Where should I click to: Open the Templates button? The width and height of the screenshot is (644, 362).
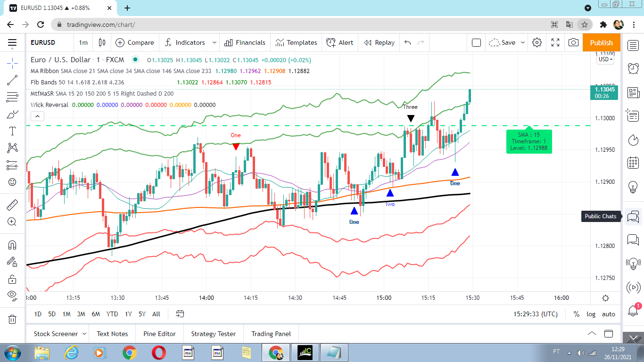[x=297, y=42]
